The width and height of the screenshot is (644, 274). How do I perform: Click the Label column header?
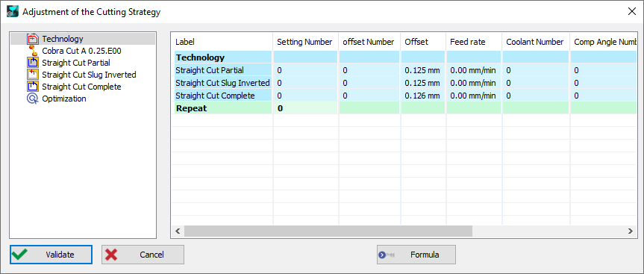click(x=222, y=42)
